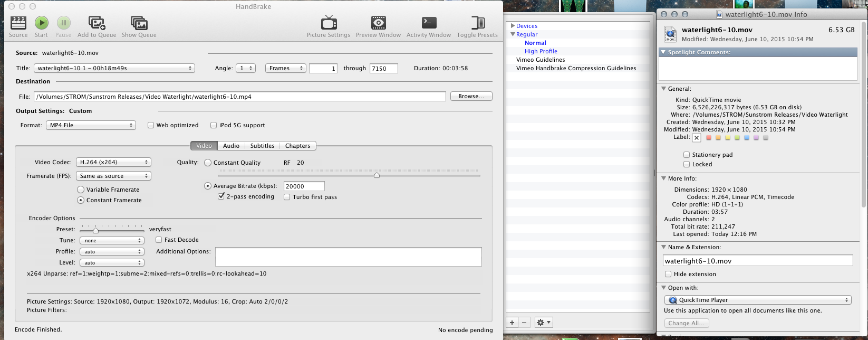This screenshot has height=340, width=868.
Task: Apply the orange label color
Action: [x=718, y=138]
